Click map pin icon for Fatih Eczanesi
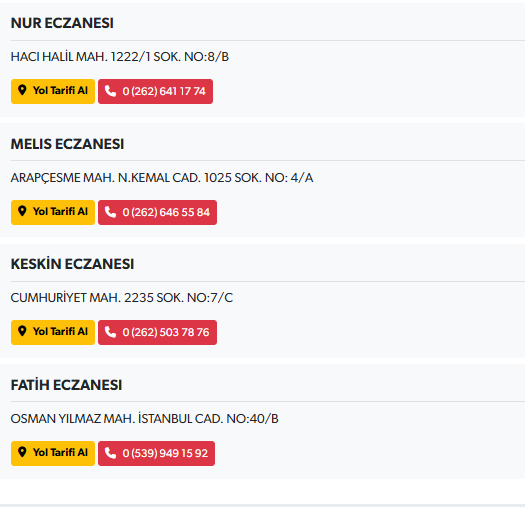The width and height of the screenshot is (525, 507). point(22,452)
